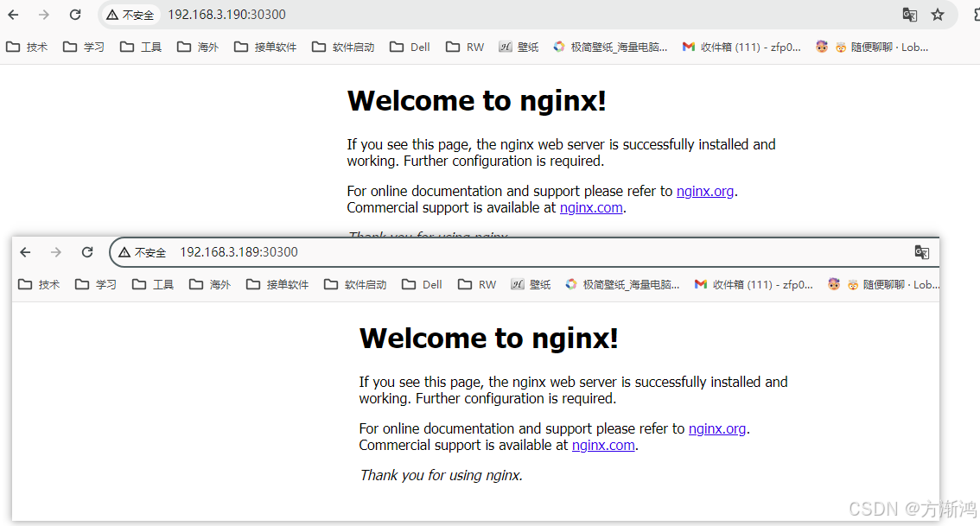Viewport: 980px width, 526px height.
Task: Open 壁纸 bookmark in top window
Action: [519, 47]
